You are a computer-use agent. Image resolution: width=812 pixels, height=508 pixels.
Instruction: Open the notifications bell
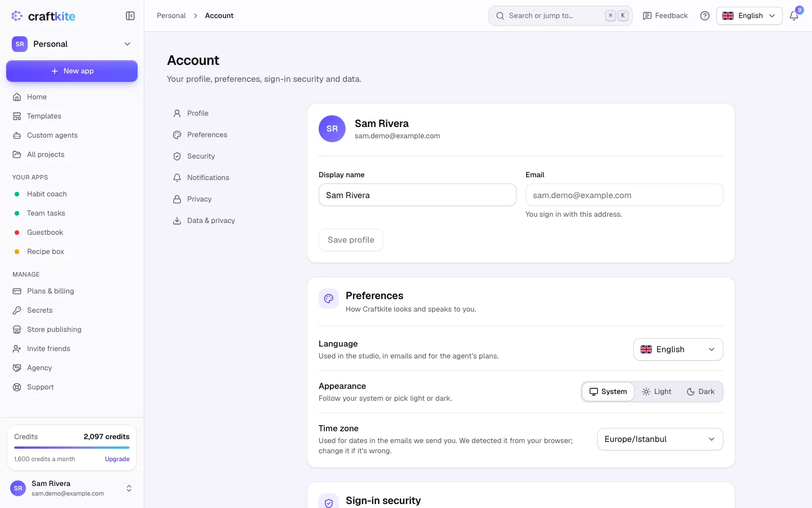[x=794, y=16]
